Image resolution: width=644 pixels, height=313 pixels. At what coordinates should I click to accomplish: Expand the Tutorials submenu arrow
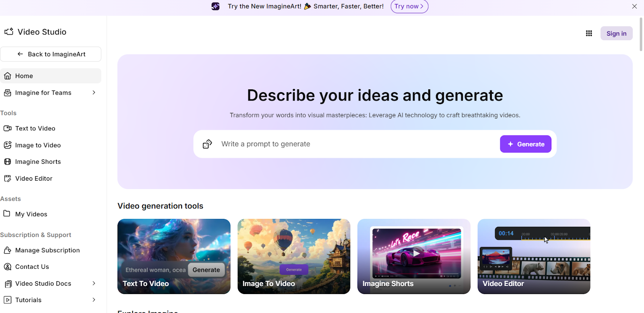(x=94, y=300)
